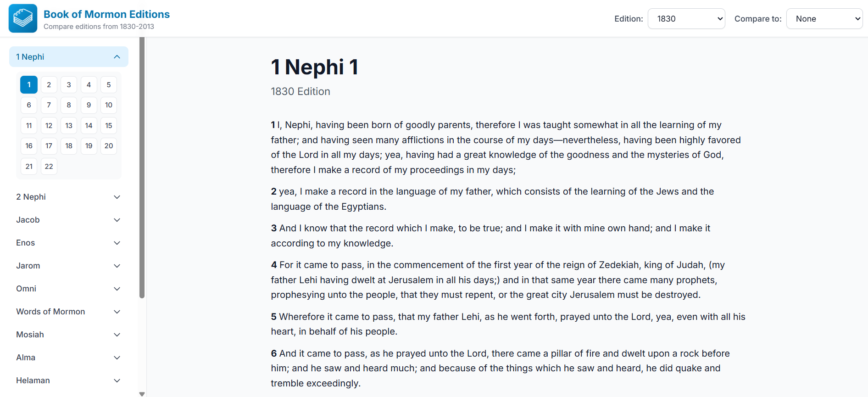Viewport: 868px width, 397px height.
Task: Expand the Alma book section
Action: pyautogui.click(x=68, y=357)
